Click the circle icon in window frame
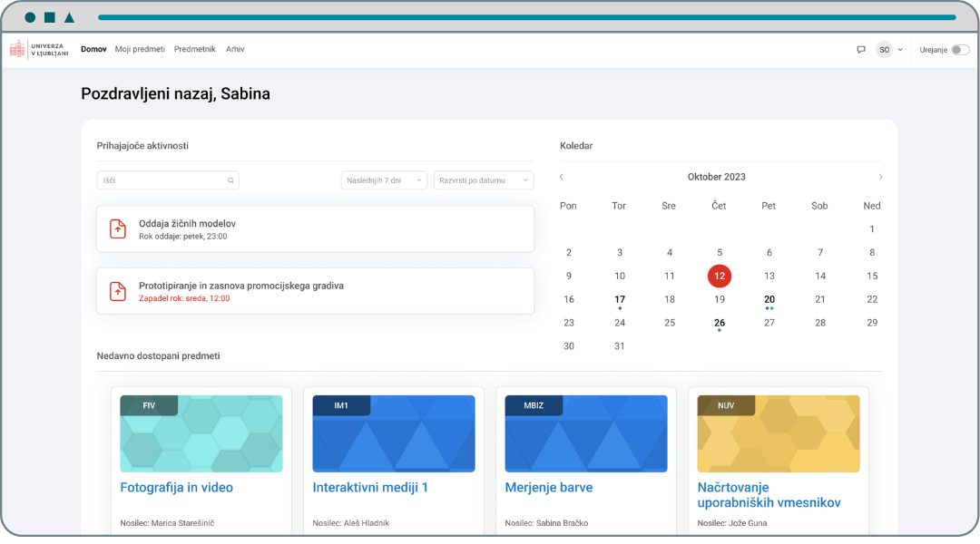This screenshot has height=544, width=980. point(30,17)
